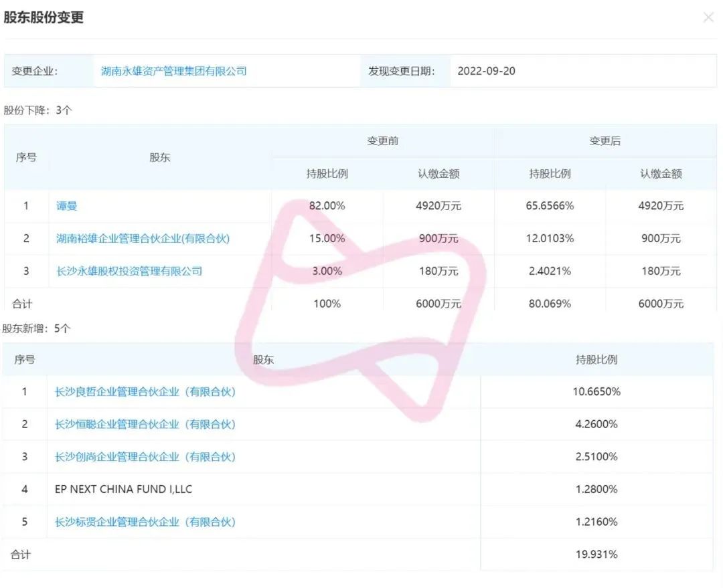Click the 变更前 column header
Screen dimensions: 723x588
tap(383, 141)
